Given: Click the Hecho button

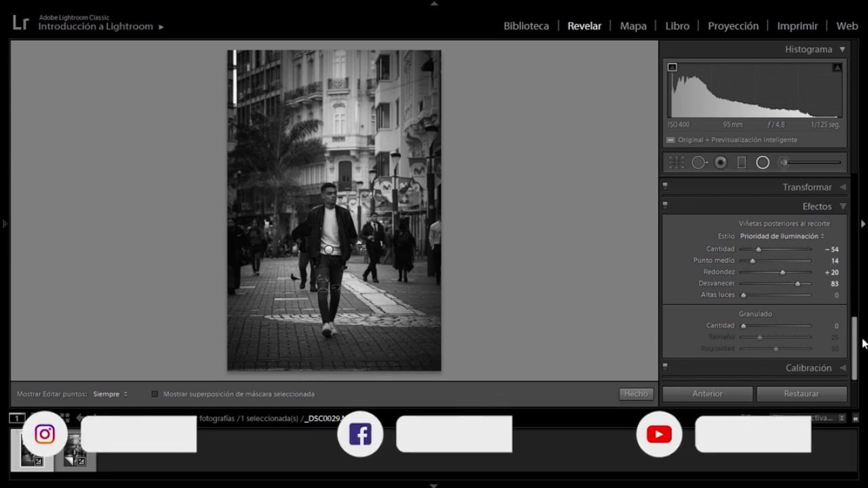Looking at the screenshot, I should pos(636,394).
